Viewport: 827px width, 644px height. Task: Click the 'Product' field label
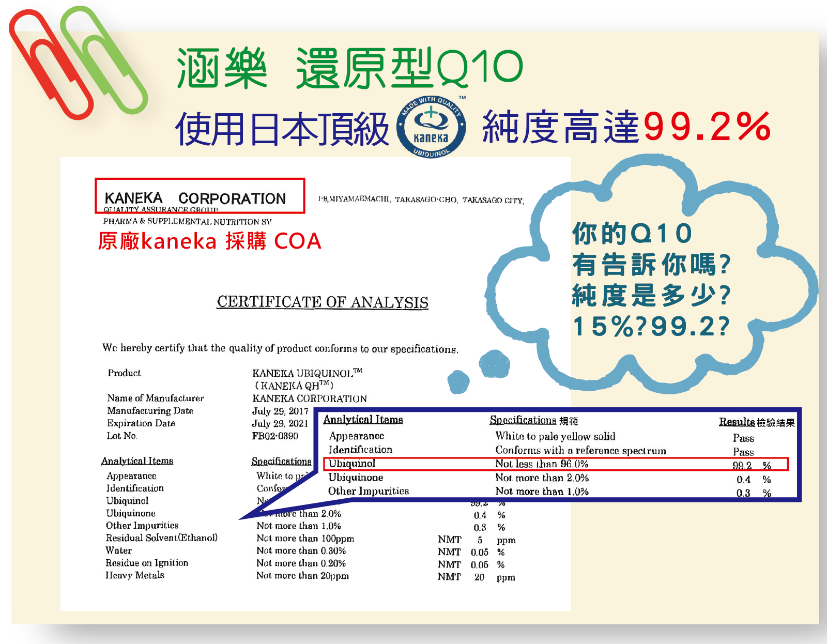124,373
